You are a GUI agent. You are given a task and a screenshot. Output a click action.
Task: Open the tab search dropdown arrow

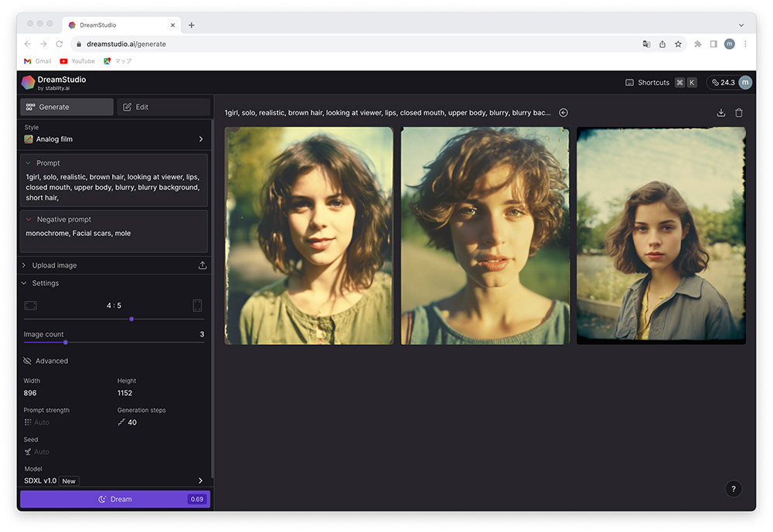tap(741, 26)
